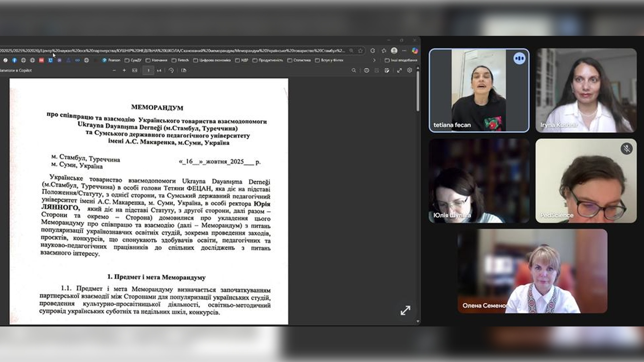Zoom in the PDF document
The width and height of the screenshot is (644, 362).
click(x=124, y=70)
